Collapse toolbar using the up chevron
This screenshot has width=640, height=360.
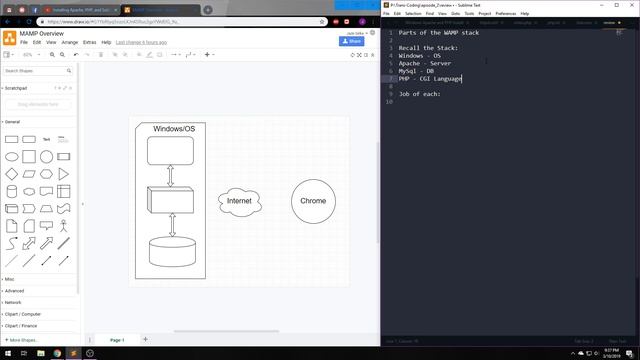(x=373, y=55)
